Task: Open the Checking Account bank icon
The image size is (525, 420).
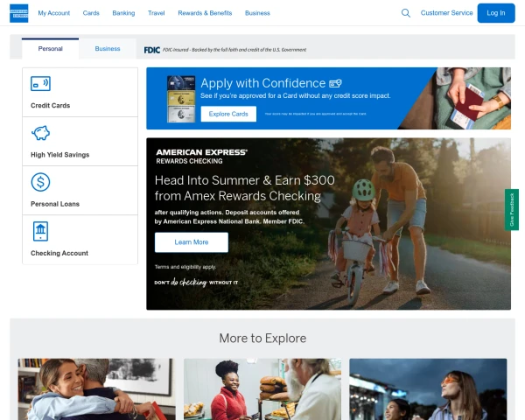Action: point(40,231)
